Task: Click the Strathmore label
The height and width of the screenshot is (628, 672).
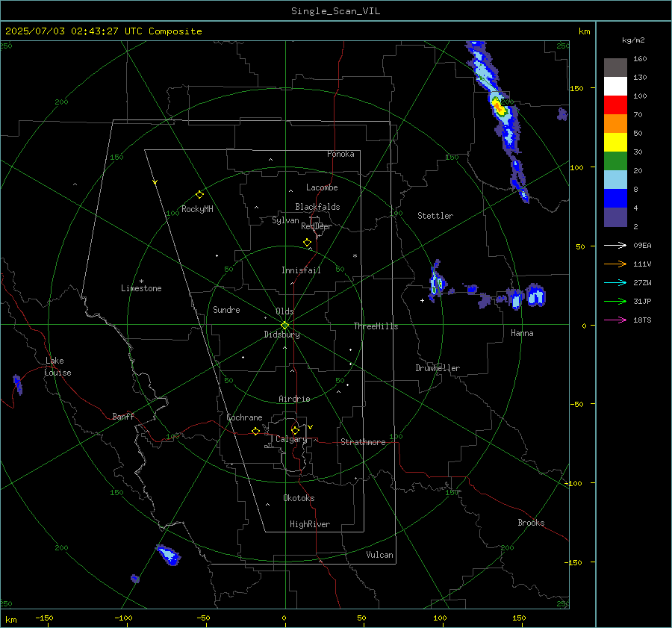Action: tap(363, 442)
